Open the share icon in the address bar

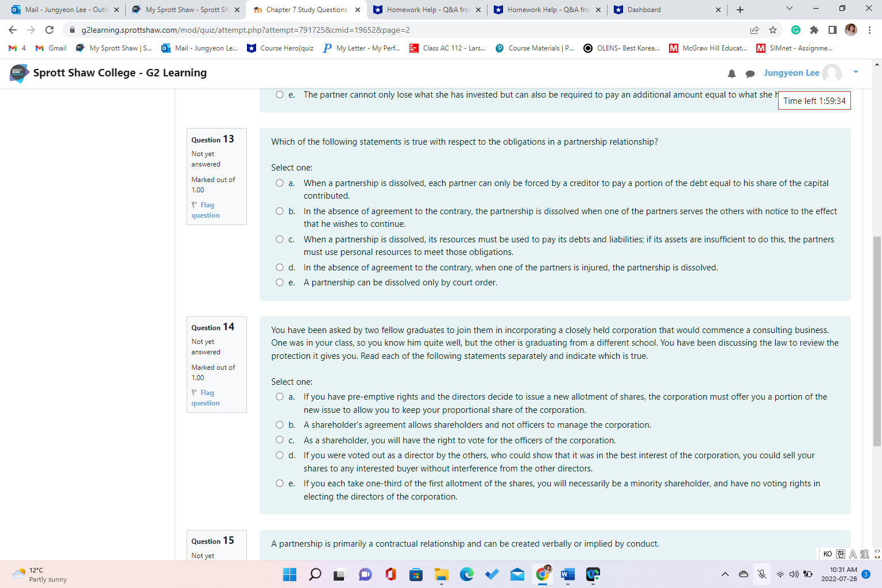754,29
